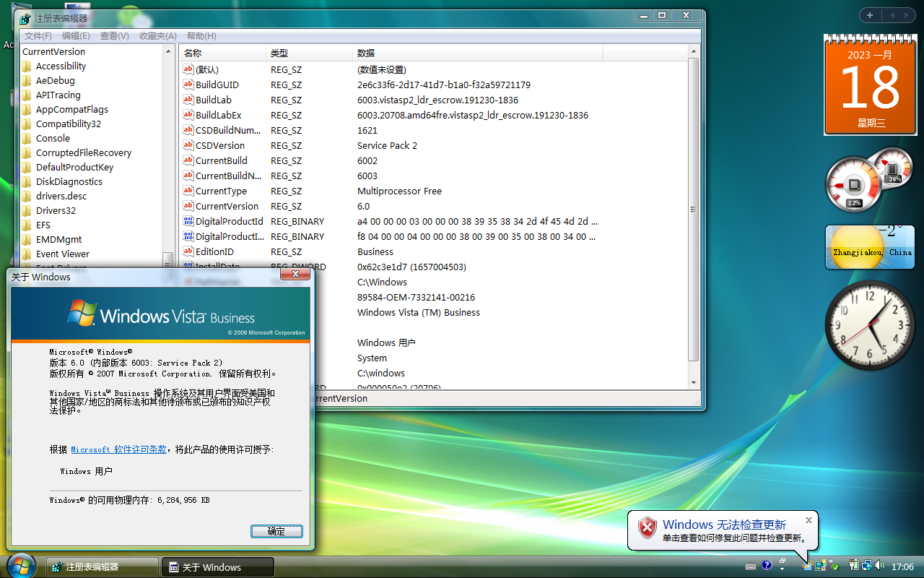Click the Console key folder icon
Image resolution: width=924 pixels, height=578 pixels.
click(x=27, y=139)
